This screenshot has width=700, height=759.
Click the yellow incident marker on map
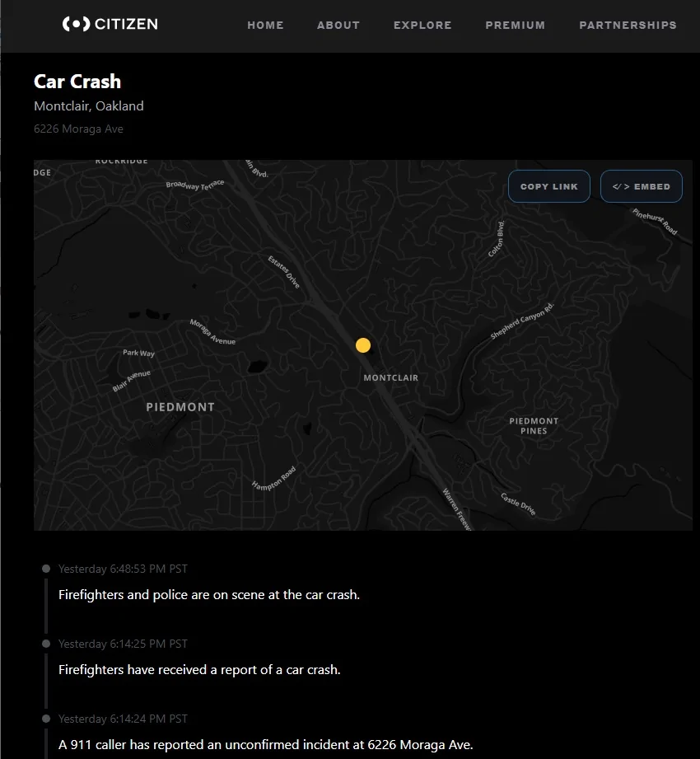point(363,345)
